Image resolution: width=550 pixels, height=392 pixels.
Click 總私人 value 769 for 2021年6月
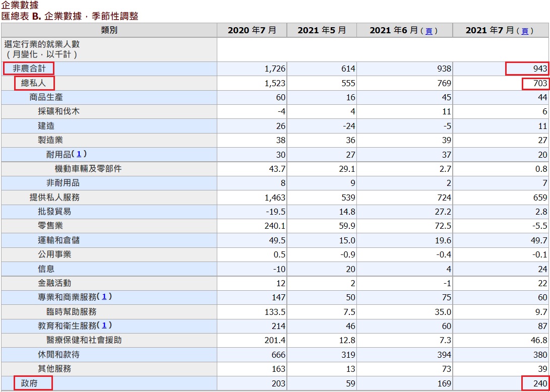(x=445, y=83)
